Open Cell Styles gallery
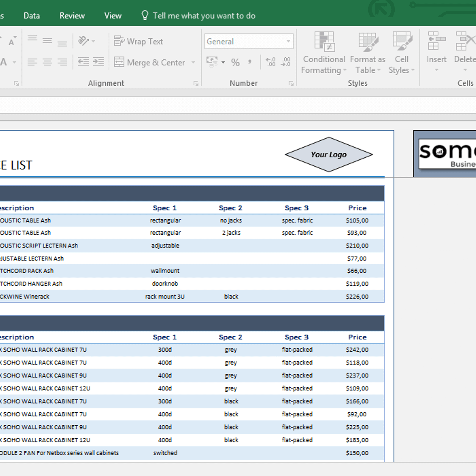This screenshot has height=476, width=476. click(402, 53)
